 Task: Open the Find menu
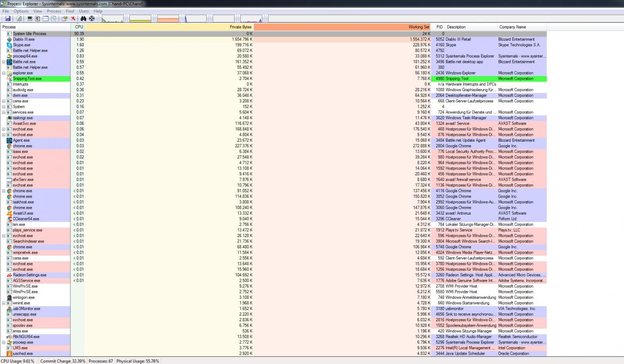(70, 11)
